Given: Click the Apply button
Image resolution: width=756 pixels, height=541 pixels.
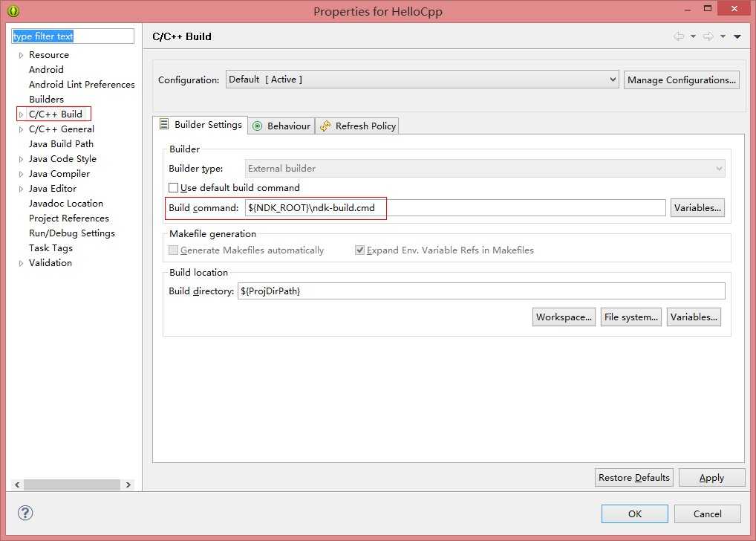Looking at the screenshot, I should (x=711, y=477).
